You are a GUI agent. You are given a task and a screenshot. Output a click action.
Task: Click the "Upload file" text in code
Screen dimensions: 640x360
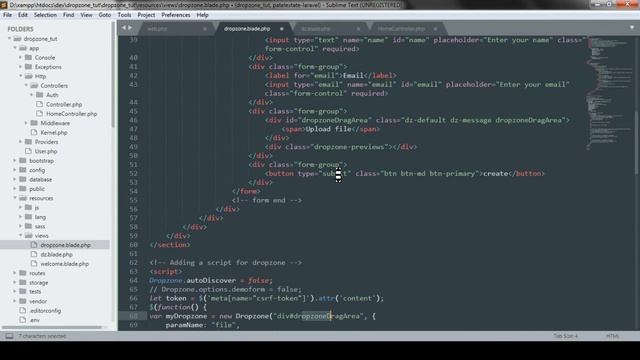click(x=329, y=129)
